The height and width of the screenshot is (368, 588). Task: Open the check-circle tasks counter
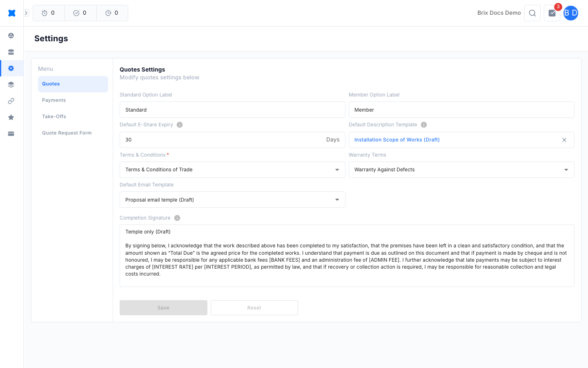tap(80, 13)
